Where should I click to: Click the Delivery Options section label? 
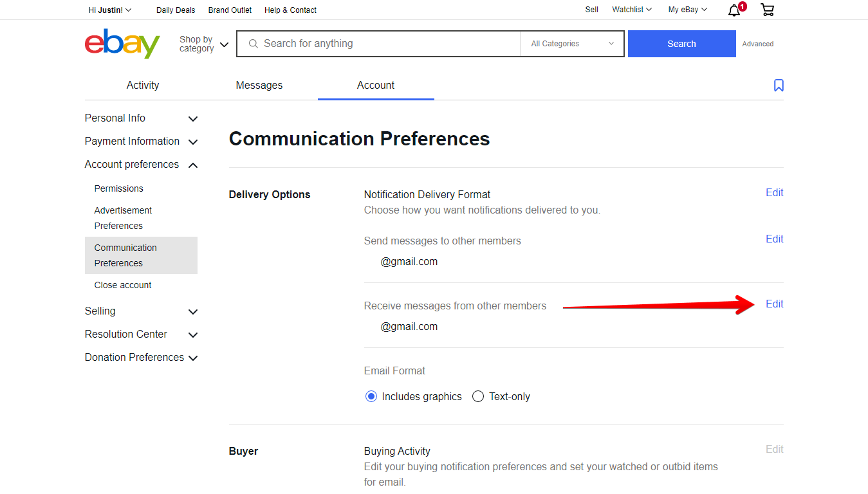(270, 195)
